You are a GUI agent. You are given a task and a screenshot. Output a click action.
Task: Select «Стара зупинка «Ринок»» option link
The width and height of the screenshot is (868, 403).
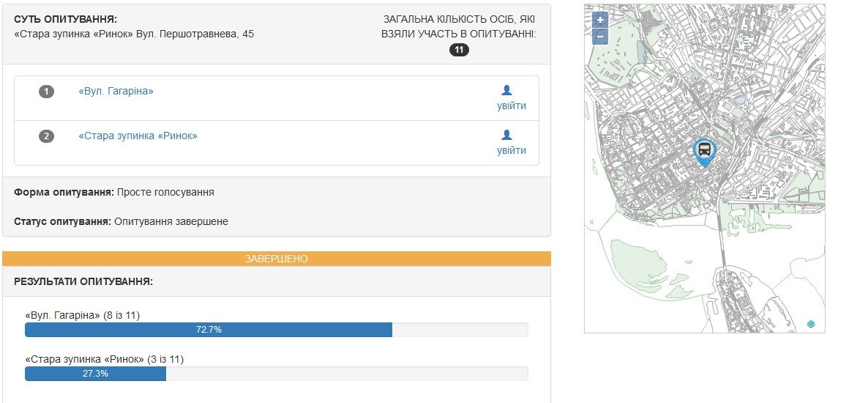(138, 136)
